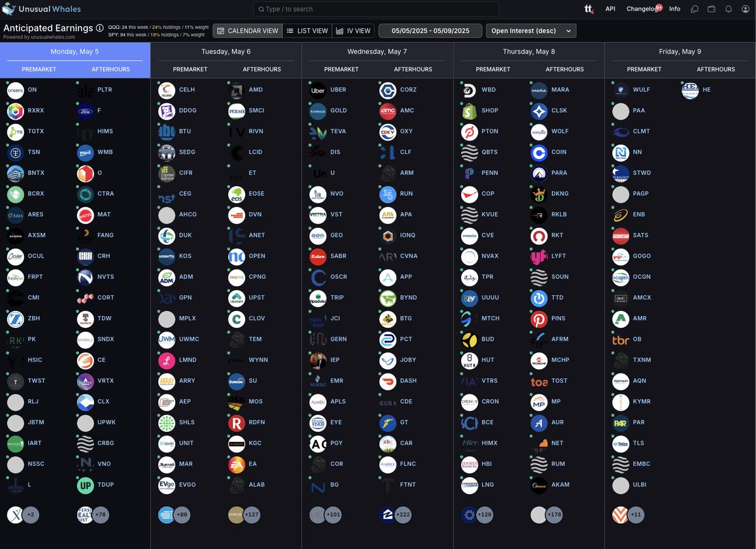Viewport: 756px width, 549px height.
Task: Open the SMCI ticker link
Action: [256, 111]
